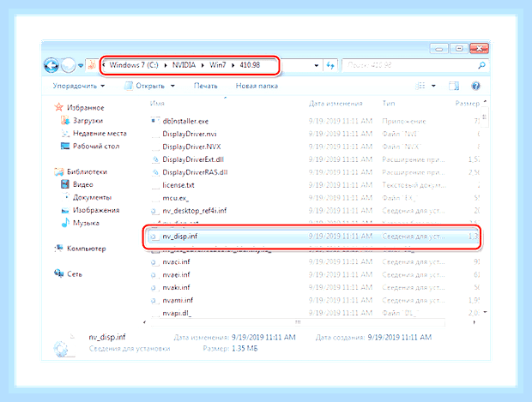Select the file DisplayDriverExt.dll

[x=193, y=159]
